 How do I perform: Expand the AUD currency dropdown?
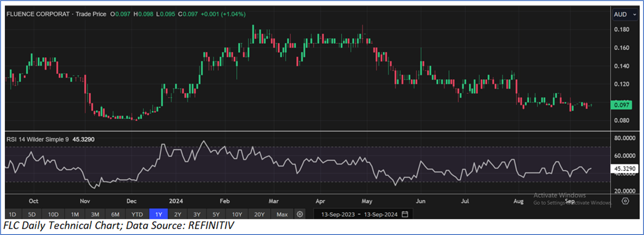(x=625, y=14)
